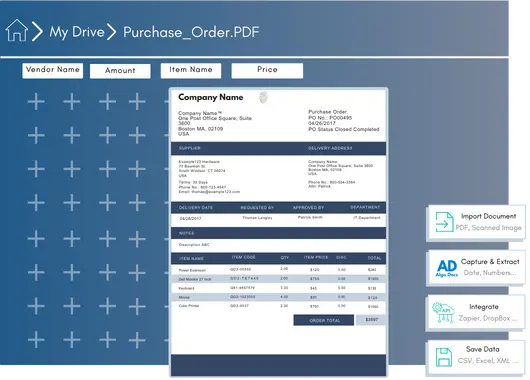530x380 pixels.
Task: Select Capture & Extract card title
Action: 490,262
